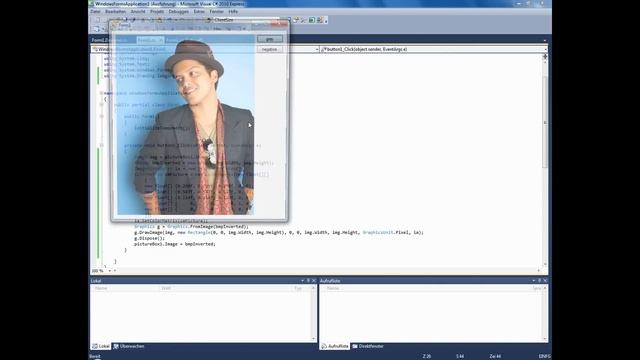Open the toolbar options overflow arrow

[x=326, y=20]
